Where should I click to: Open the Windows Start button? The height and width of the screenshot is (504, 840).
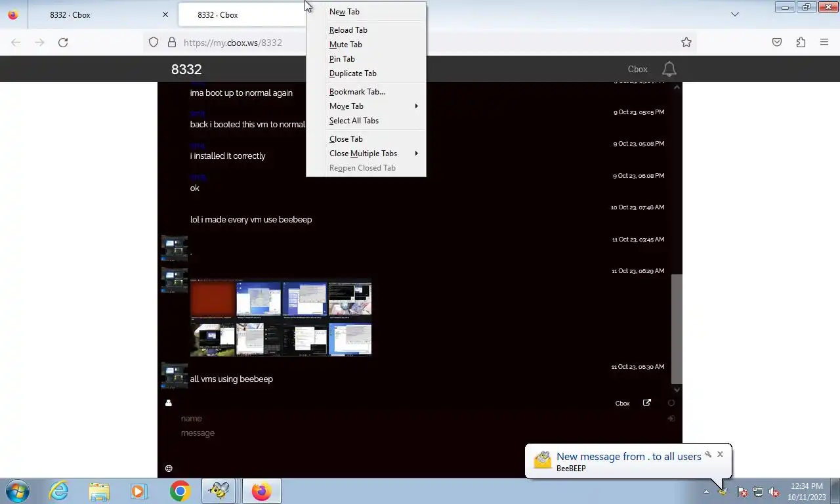point(18,491)
